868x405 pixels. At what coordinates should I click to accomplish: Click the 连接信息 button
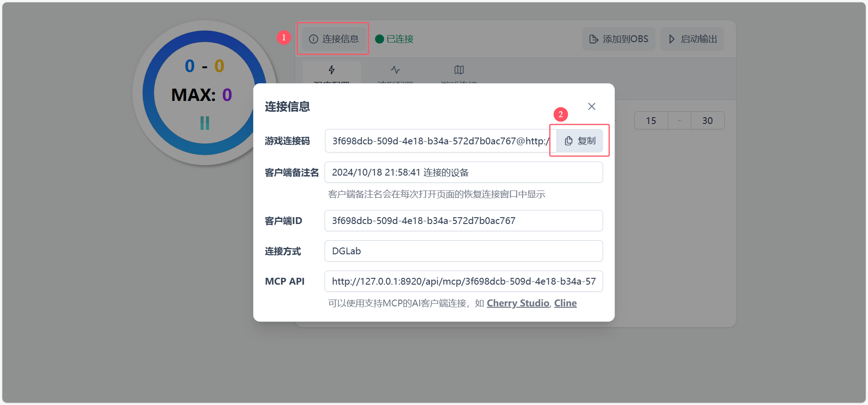334,39
